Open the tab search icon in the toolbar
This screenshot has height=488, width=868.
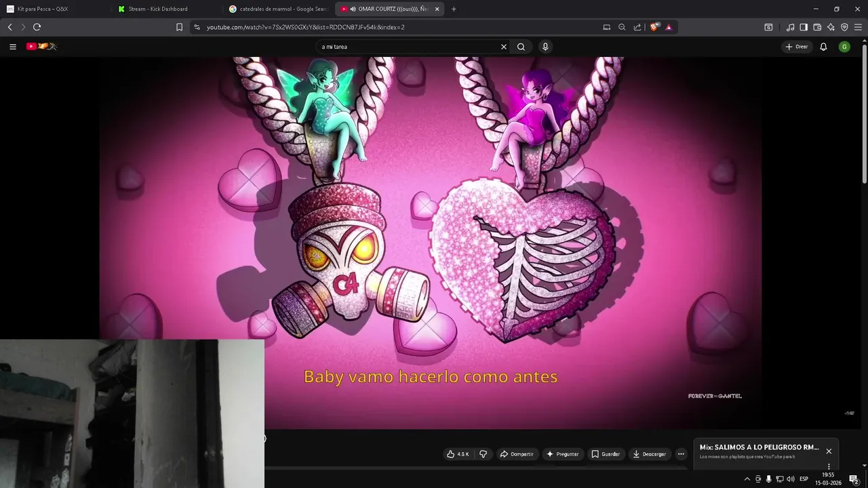768,27
